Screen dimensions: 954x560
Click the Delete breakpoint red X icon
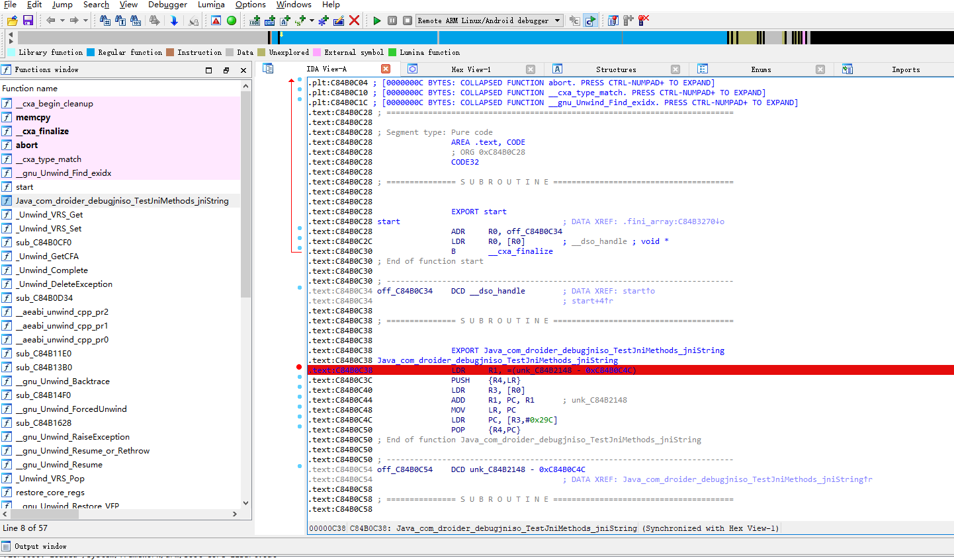click(644, 20)
